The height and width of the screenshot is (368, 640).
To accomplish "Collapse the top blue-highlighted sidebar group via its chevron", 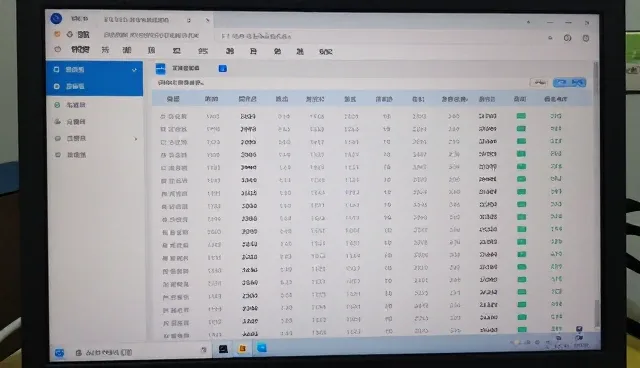I will (x=134, y=70).
